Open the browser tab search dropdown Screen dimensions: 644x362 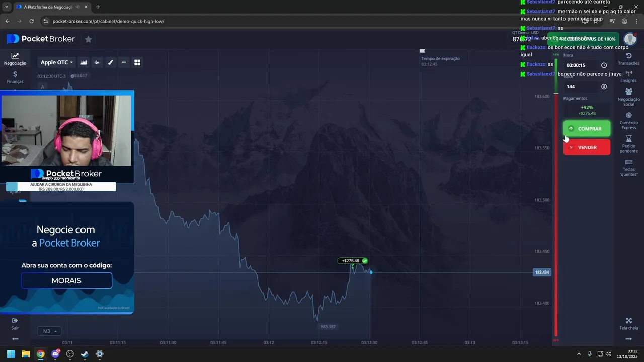pyautogui.click(x=7, y=7)
